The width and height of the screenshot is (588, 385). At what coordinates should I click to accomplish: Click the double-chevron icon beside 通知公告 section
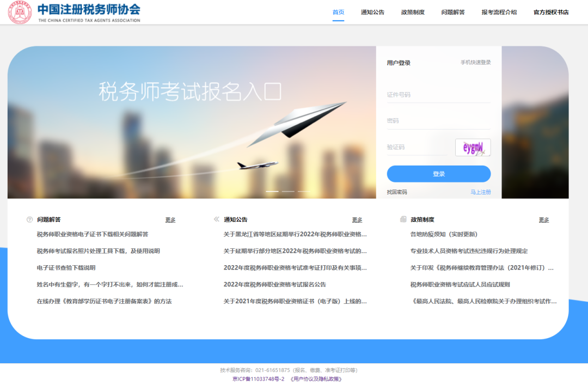pyautogui.click(x=216, y=219)
